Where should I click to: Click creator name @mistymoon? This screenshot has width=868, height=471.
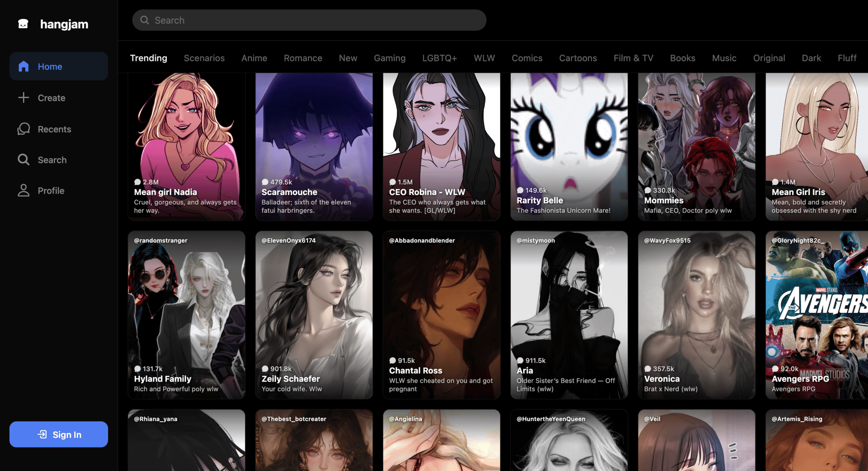(x=536, y=240)
